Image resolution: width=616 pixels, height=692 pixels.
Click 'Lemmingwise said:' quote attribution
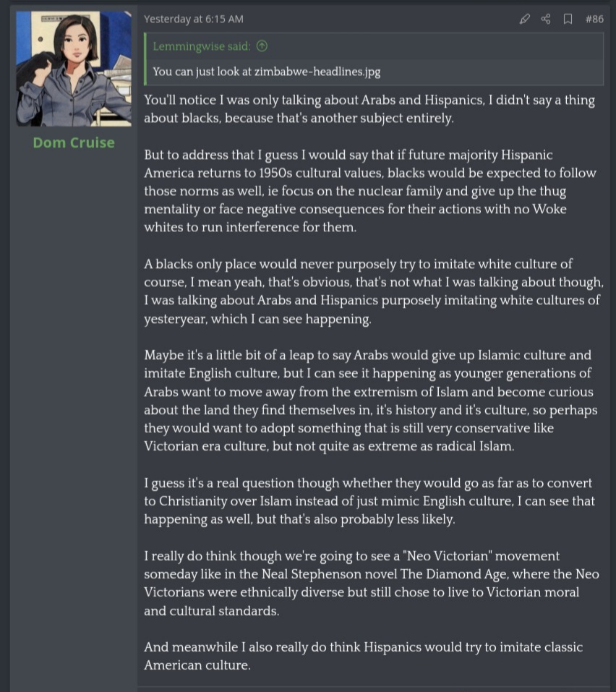click(x=202, y=46)
